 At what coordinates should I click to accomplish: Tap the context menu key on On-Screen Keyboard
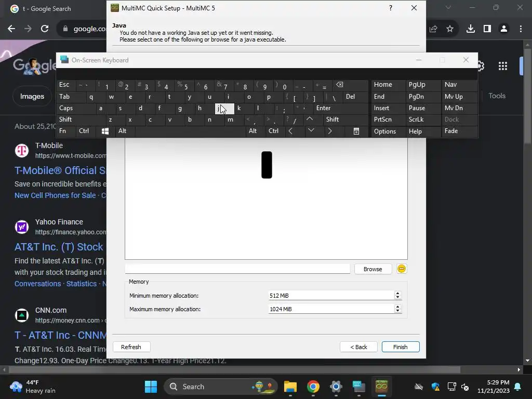[x=356, y=131]
